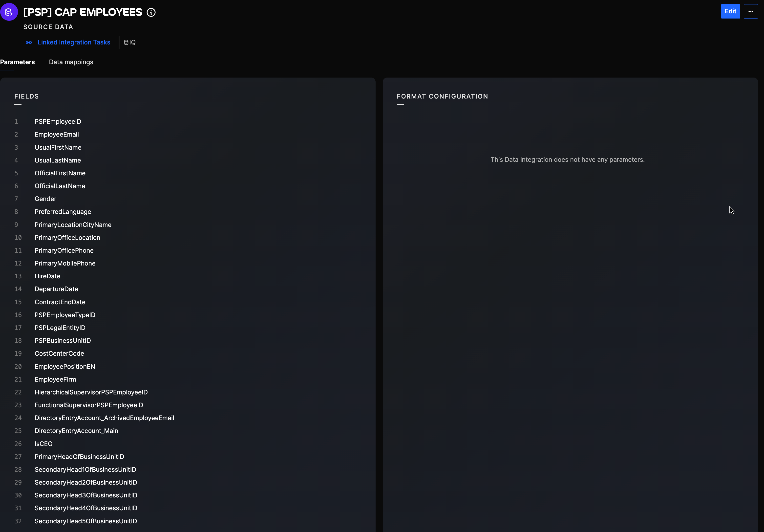The height and width of the screenshot is (532, 764).
Task: Click the PSPEmployeeID field
Action: tap(58, 122)
